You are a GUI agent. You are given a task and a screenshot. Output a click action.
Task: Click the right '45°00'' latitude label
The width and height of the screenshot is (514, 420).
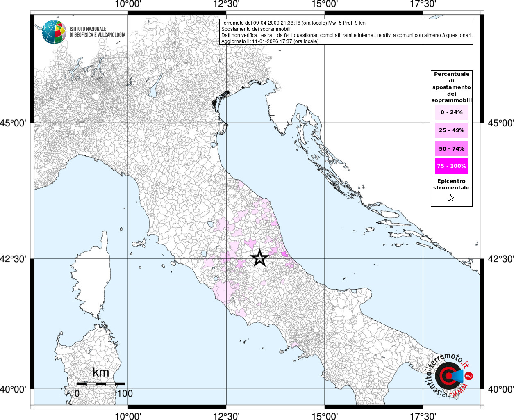click(501, 123)
